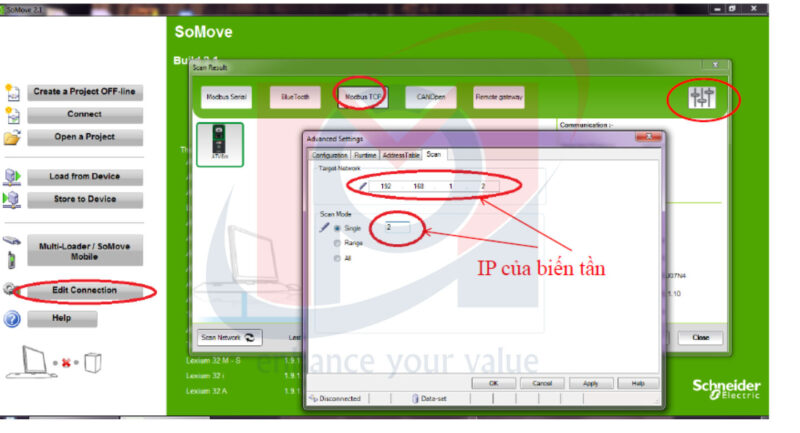Click the Data-set status bar entry
This screenshot has height=433, width=800.
(429, 399)
